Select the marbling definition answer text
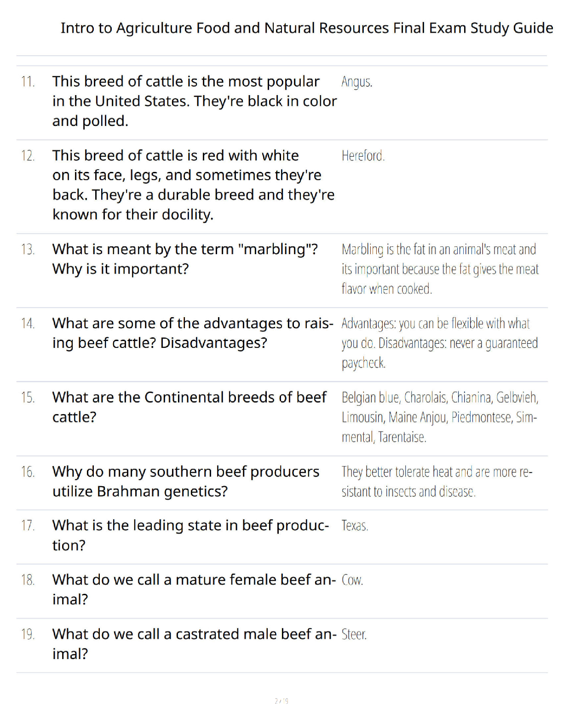563x728 pixels. click(440, 269)
